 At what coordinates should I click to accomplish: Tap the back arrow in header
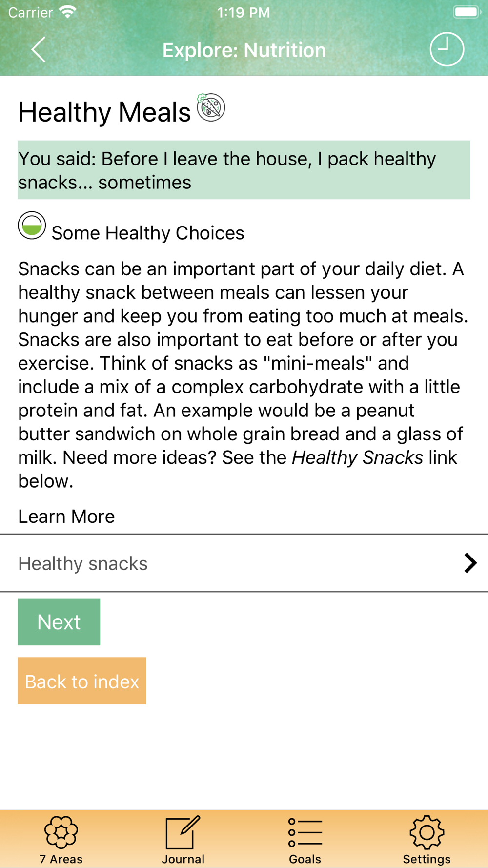point(39,49)
